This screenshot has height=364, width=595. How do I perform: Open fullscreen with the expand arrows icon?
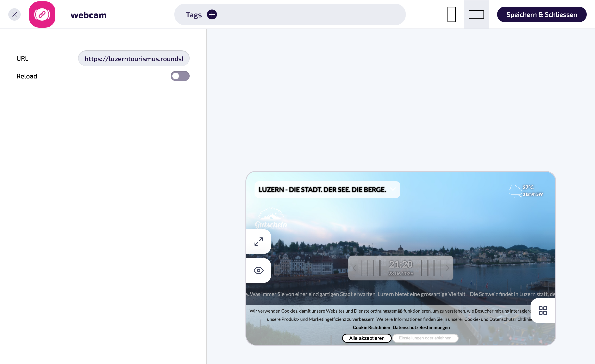pos(258,241)
